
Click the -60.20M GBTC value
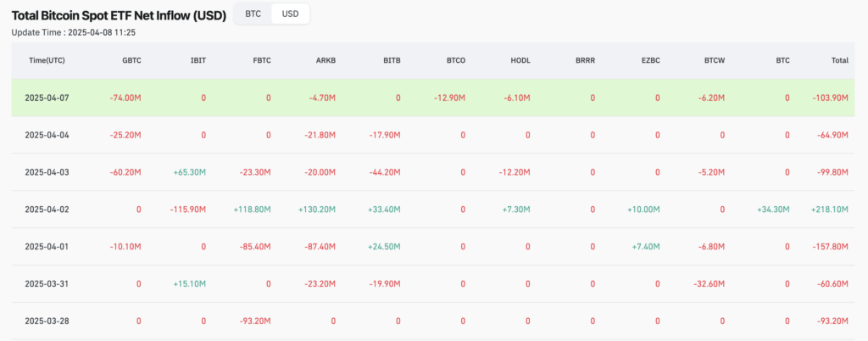coord(125,172)
